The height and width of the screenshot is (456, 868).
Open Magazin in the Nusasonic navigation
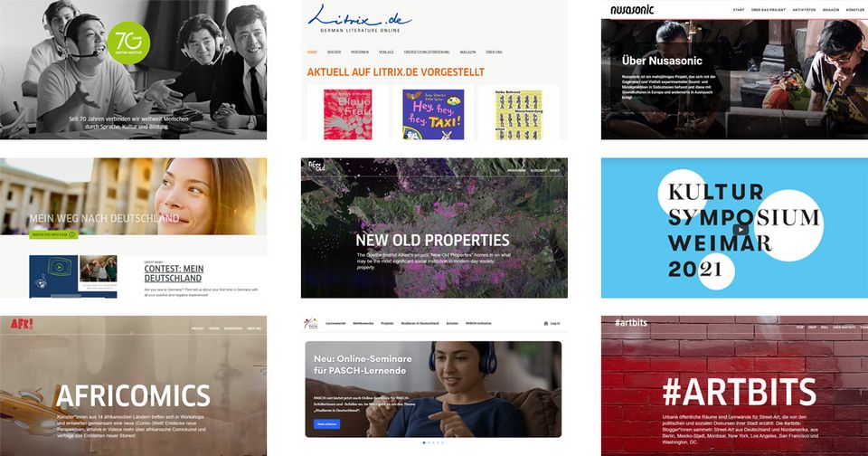(x=831, y=10)
